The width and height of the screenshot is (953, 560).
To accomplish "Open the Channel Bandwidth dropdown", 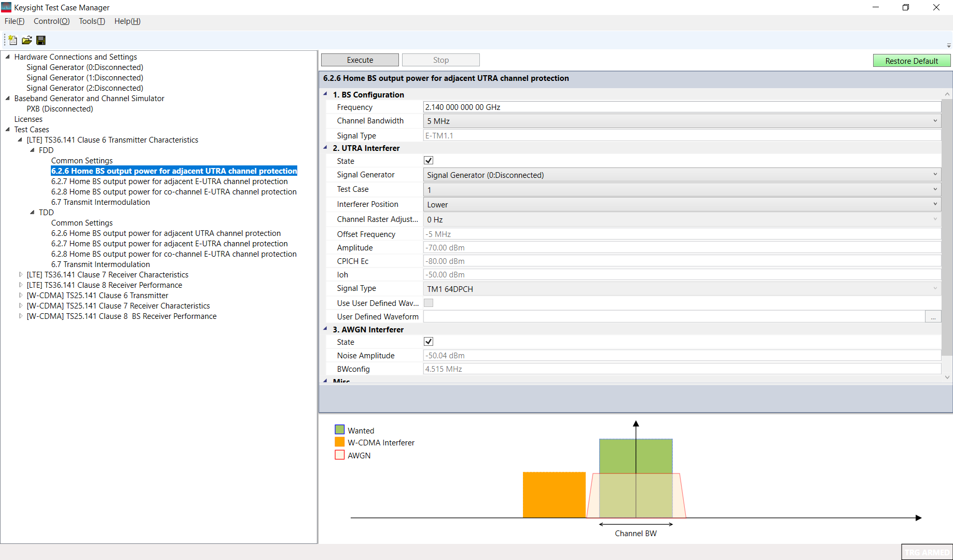I will click(x=682, y=121).
